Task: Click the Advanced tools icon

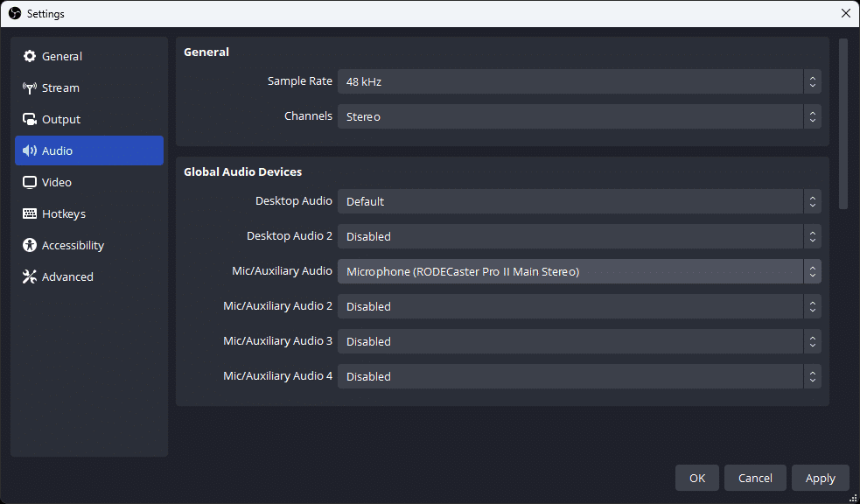Action: coord(30,276)
